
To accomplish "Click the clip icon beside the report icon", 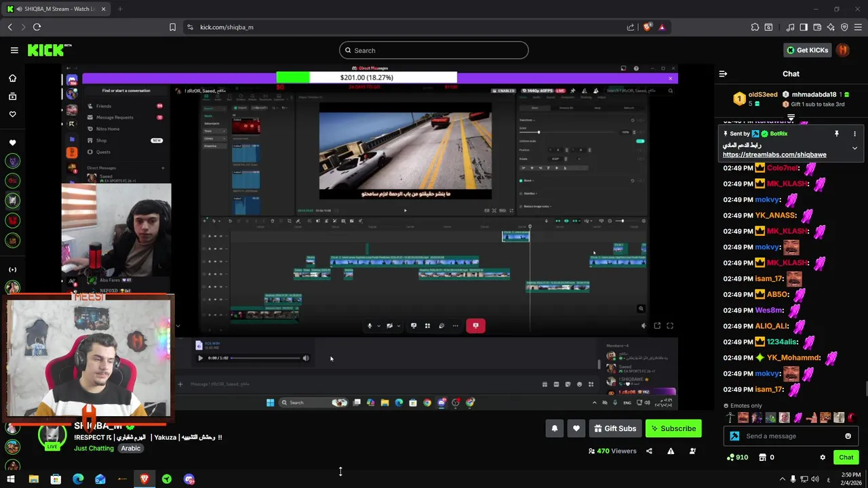I will 692,451.
